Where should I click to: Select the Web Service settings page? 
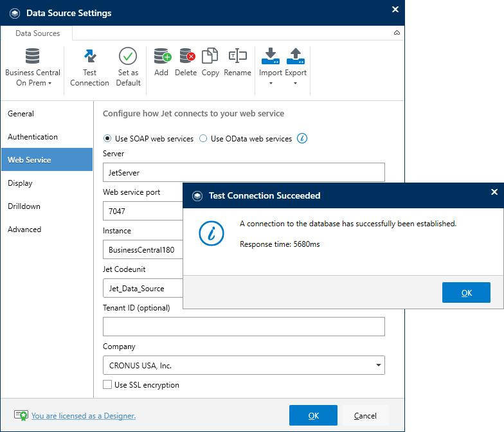(47, 159)
